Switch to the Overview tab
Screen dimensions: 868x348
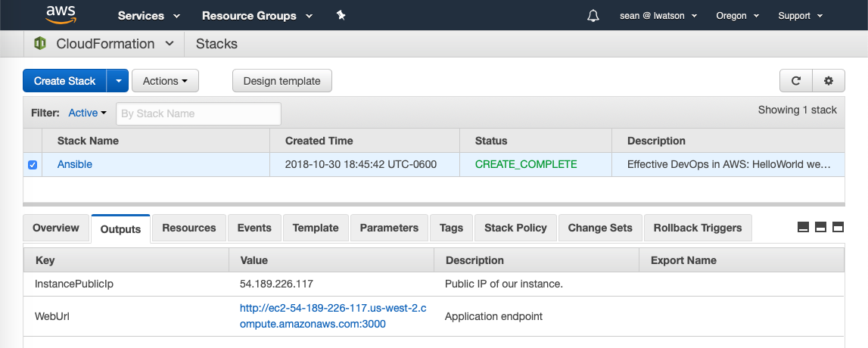(56, 228)
